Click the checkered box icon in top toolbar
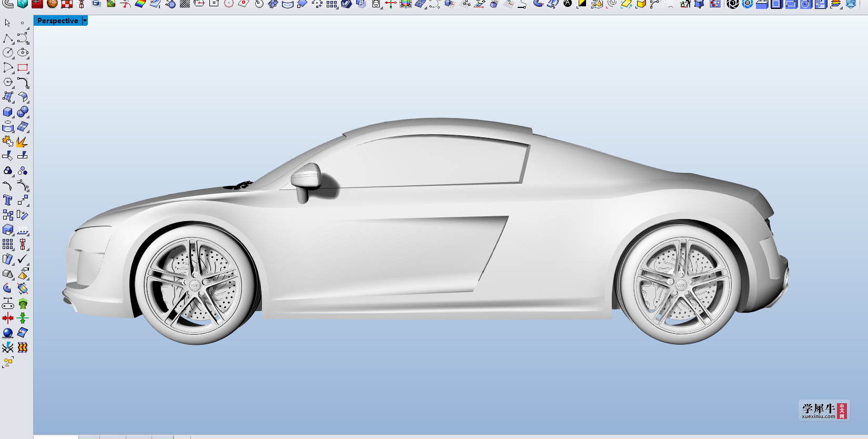 67,4
